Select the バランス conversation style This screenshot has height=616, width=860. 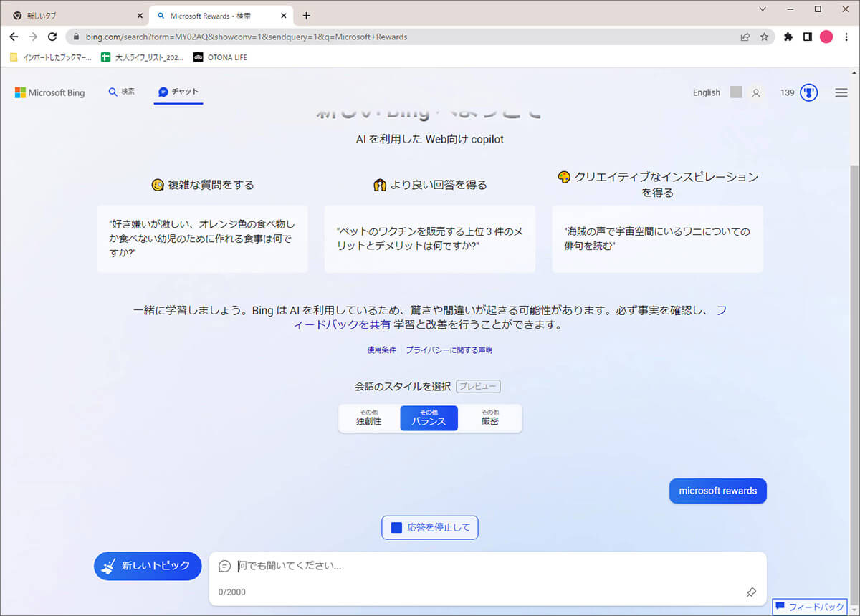click(x=429, y=418)
